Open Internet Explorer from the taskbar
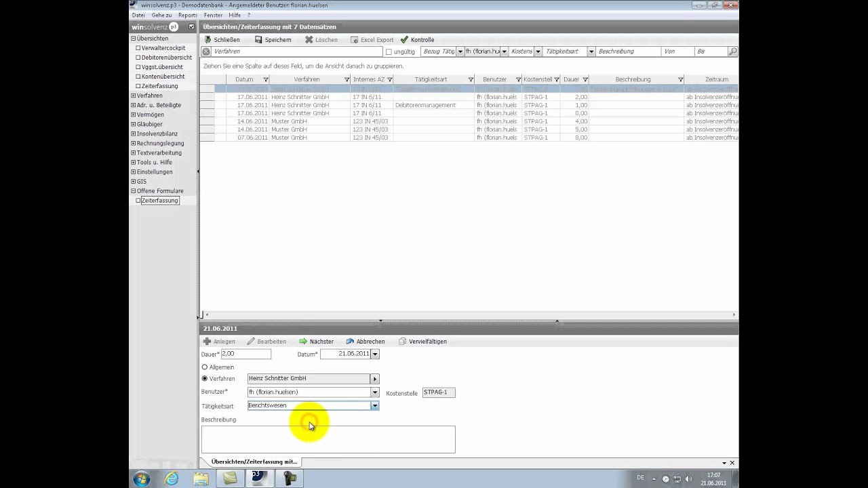The image size is (868, 488). 172,479
